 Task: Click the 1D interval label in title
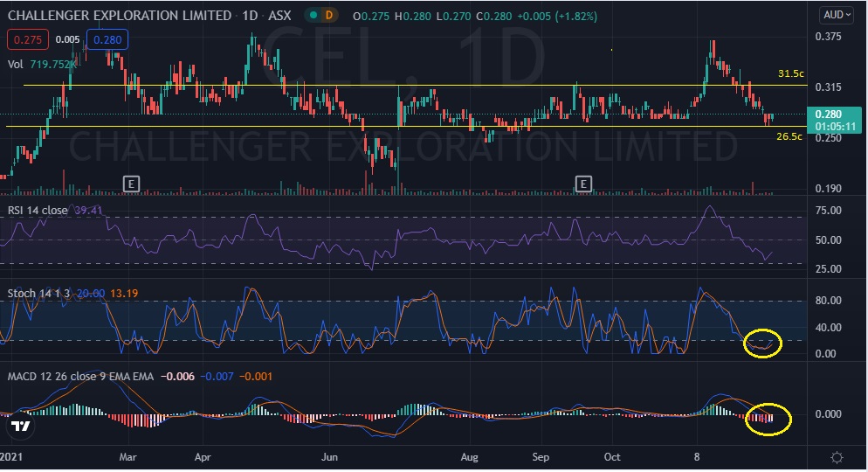251,16
